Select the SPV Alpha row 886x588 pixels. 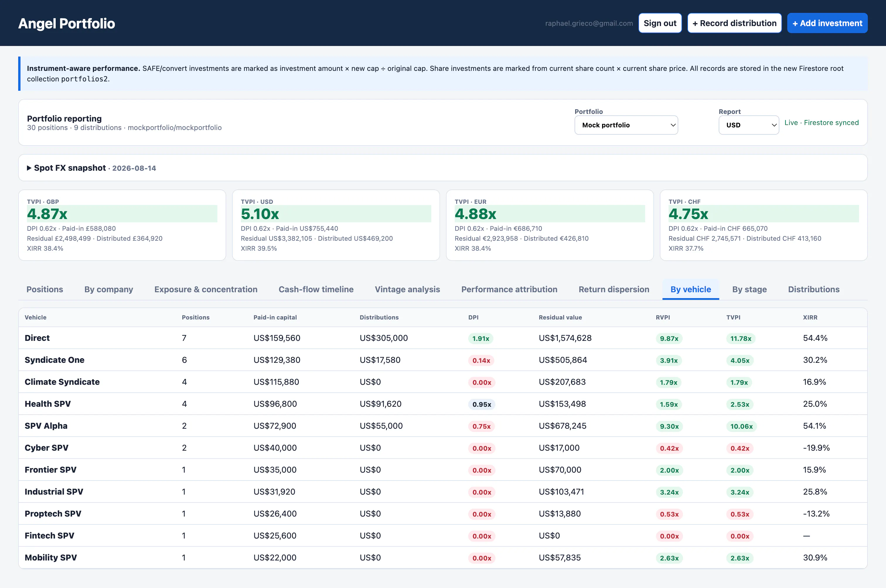point(443,425)
